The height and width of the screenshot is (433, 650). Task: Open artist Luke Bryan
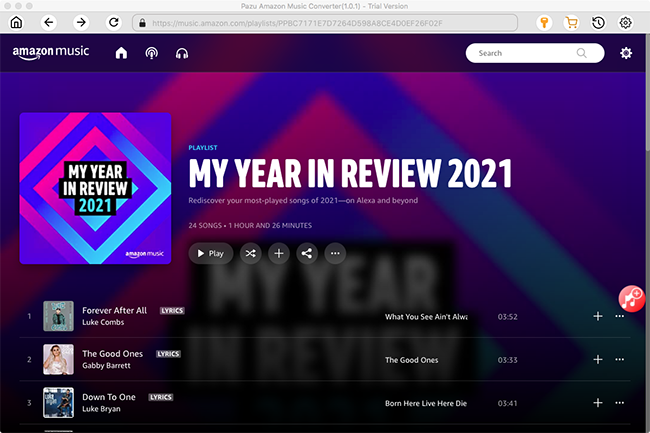pyautogui.click(x=101, y=409)
